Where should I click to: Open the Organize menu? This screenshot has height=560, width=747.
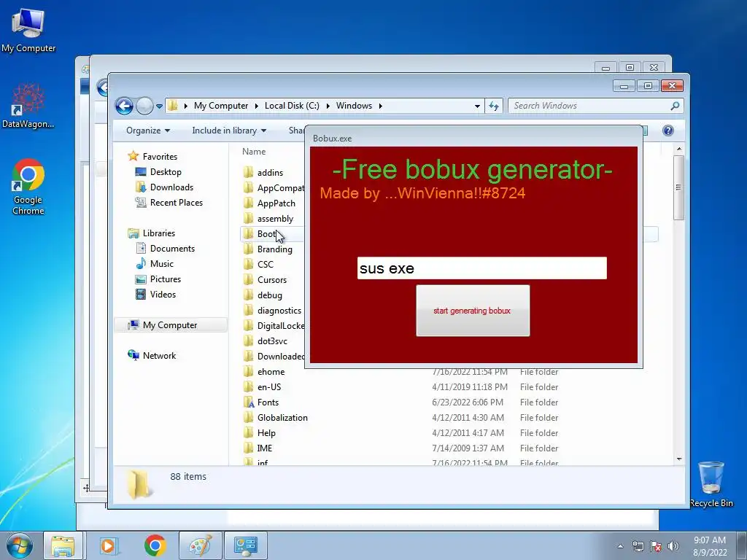tap(147, 131)
